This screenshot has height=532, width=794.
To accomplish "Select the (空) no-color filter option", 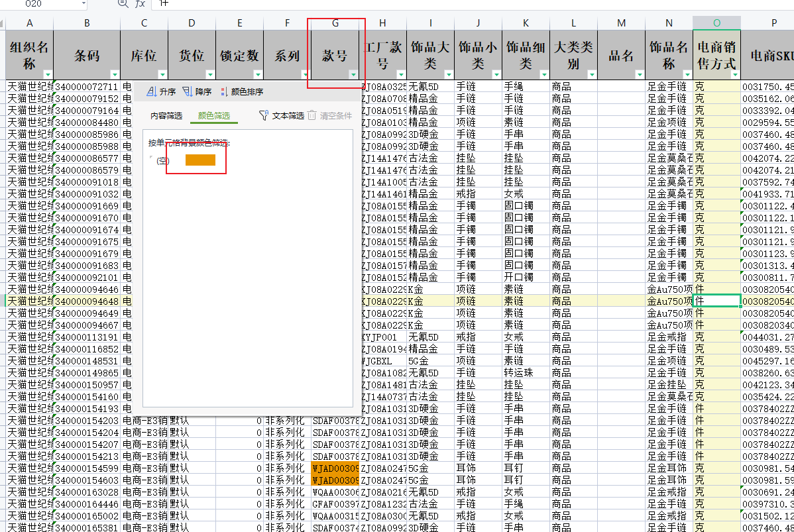I will click(159, 160).
